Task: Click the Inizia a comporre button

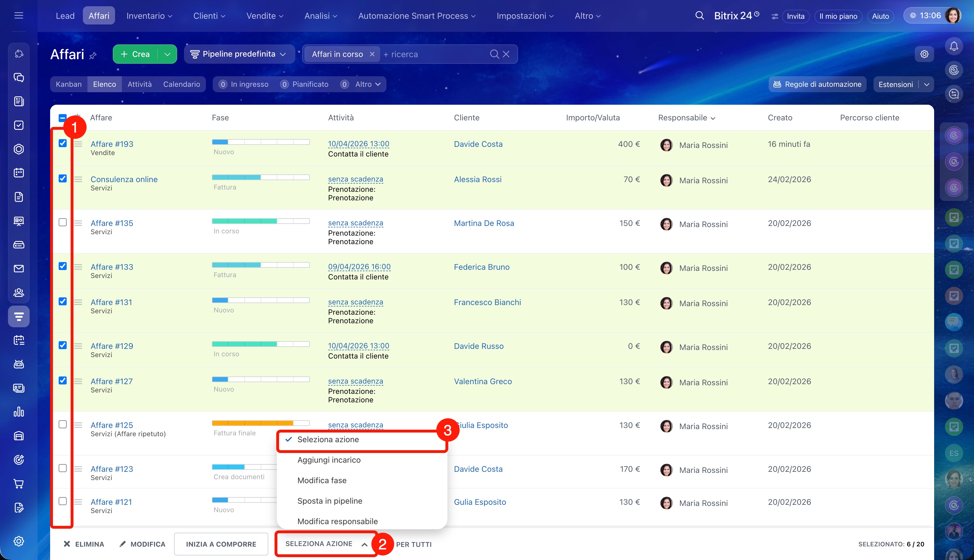Action: pos(221,544)
